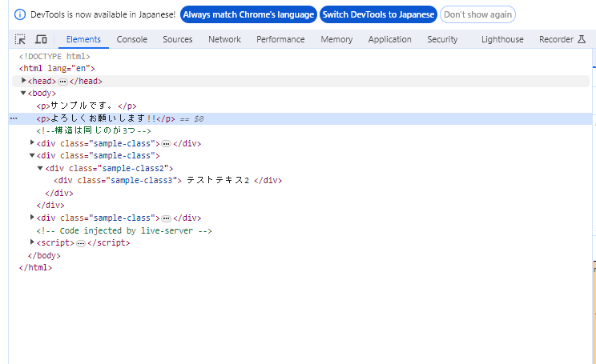This screenshot has width=596, height=364.
Task: Expand the script element
Action: (x=32, y=242)
